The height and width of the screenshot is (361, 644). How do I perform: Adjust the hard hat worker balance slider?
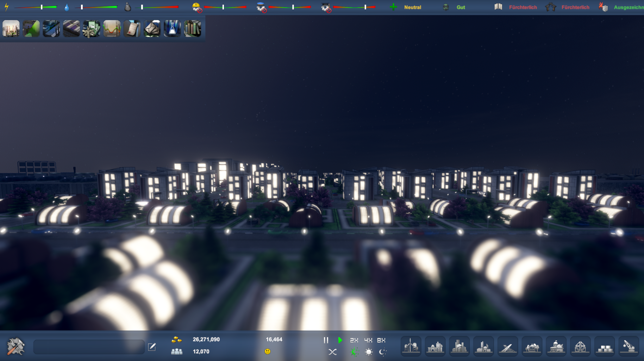tap(225, 7)
